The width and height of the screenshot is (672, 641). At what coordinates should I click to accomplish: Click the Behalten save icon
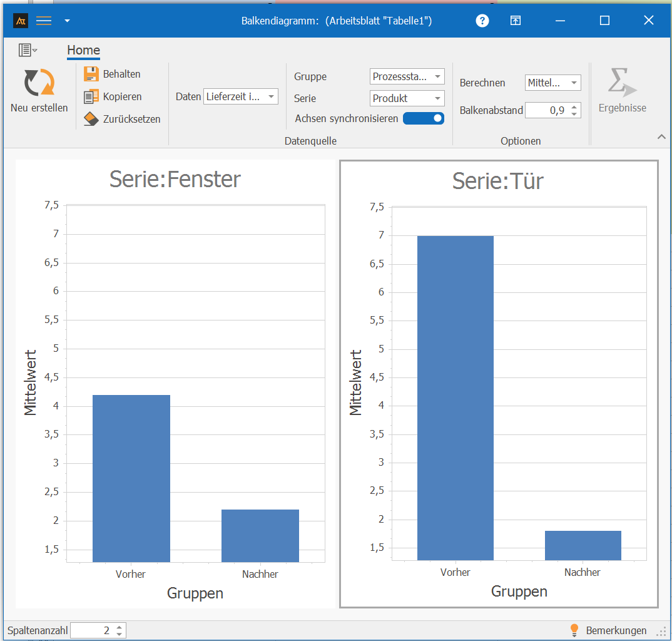pyautogui.click(x=91, y=74)
